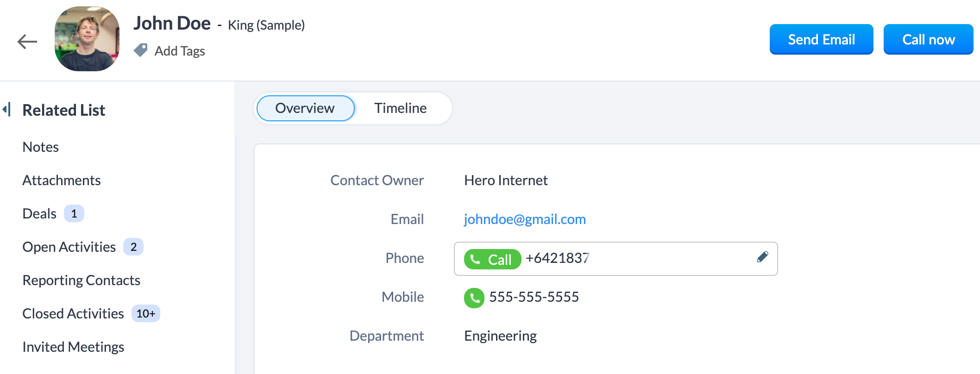Switch to the Timeline tab

click(400, 108)
